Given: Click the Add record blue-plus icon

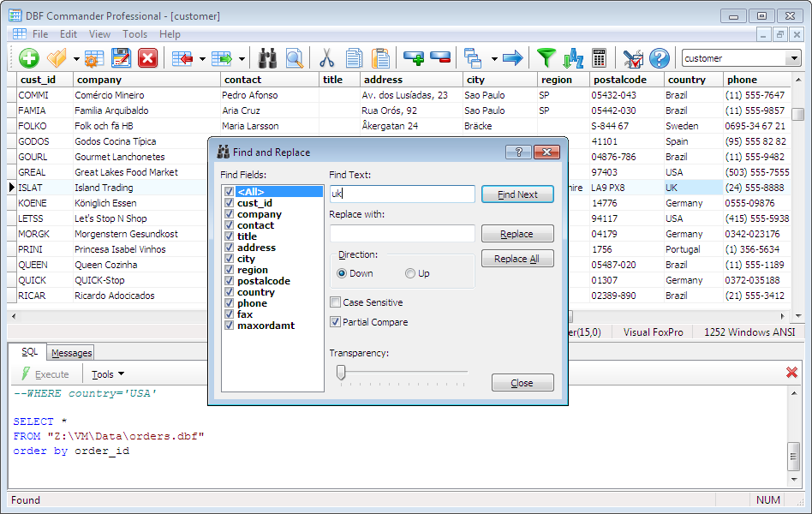Looking at the screenshot, I should tap(413, 58).
